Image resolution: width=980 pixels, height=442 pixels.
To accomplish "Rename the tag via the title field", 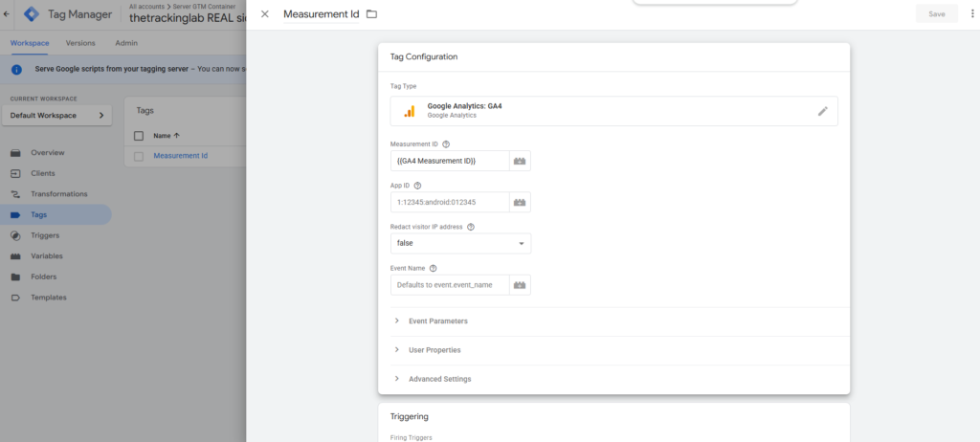I will pos(321,13).
